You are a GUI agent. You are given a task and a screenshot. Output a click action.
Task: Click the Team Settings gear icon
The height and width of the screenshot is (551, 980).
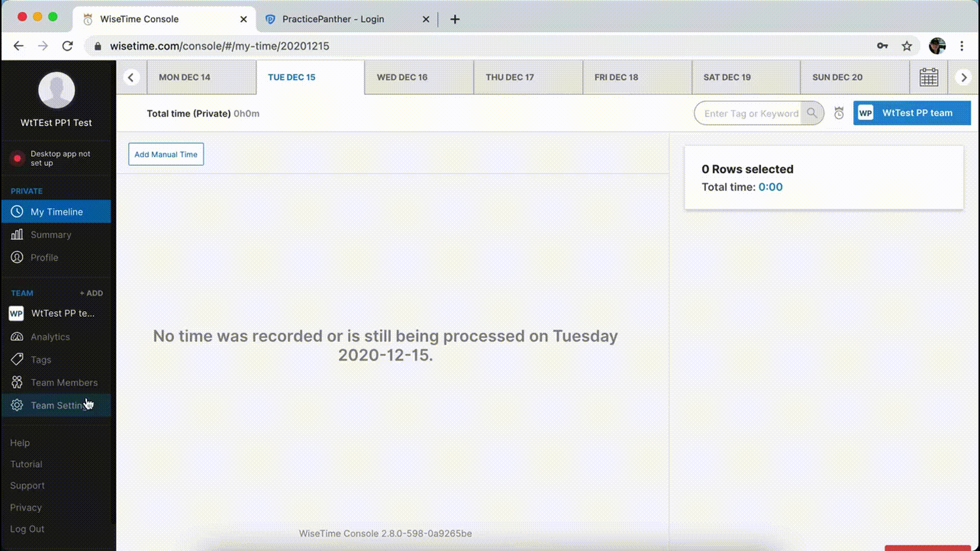17,405
